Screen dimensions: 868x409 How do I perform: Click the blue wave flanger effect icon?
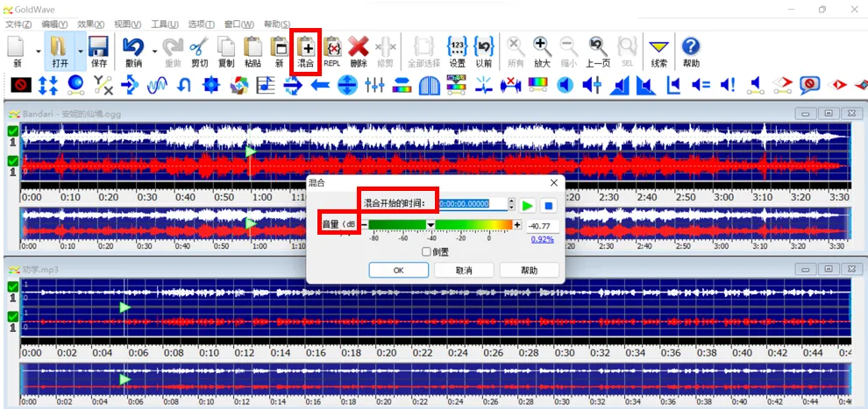[x=157, y=85]
